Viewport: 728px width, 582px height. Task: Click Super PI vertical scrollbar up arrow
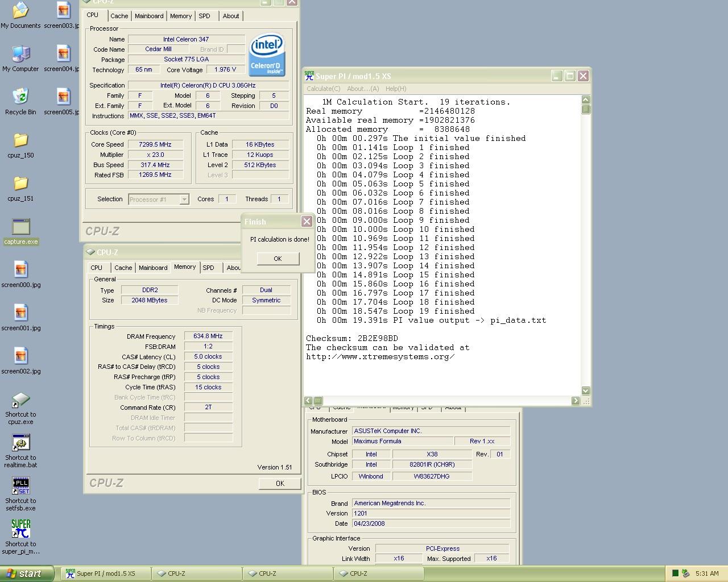click(x=586, y=99)
